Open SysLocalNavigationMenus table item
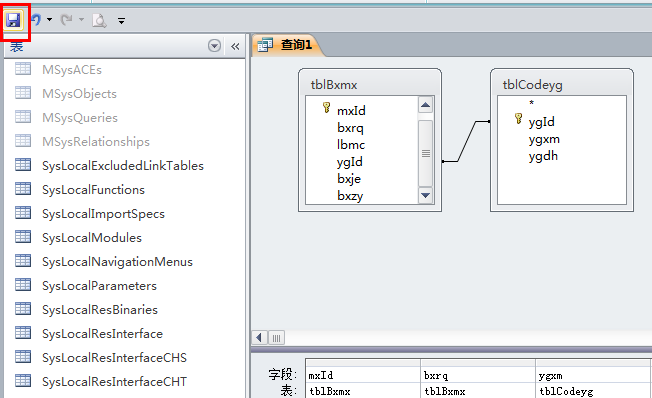Viewport: 652px width, 398px height. pyautogui.click(x=117, y=262)
